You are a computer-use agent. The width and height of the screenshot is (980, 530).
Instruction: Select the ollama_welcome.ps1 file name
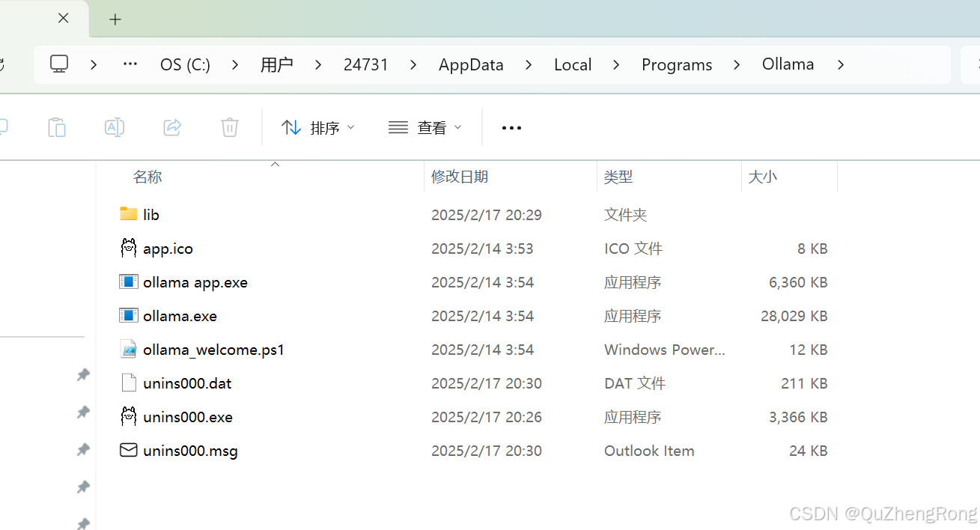(x=214, y=350)
